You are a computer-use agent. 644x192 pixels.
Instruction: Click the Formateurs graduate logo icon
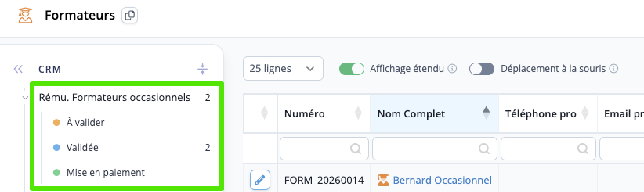25,15
